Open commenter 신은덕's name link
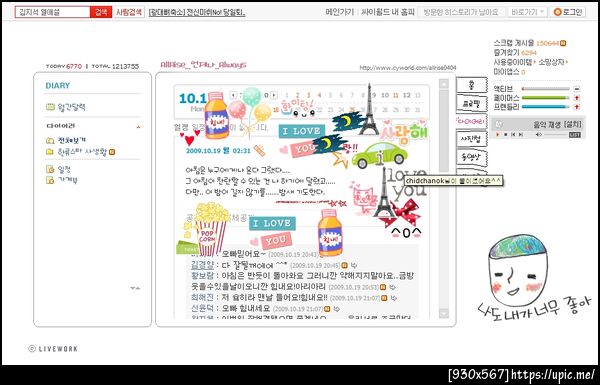Viewport: 600px width, 385px height. click(202, 308)
